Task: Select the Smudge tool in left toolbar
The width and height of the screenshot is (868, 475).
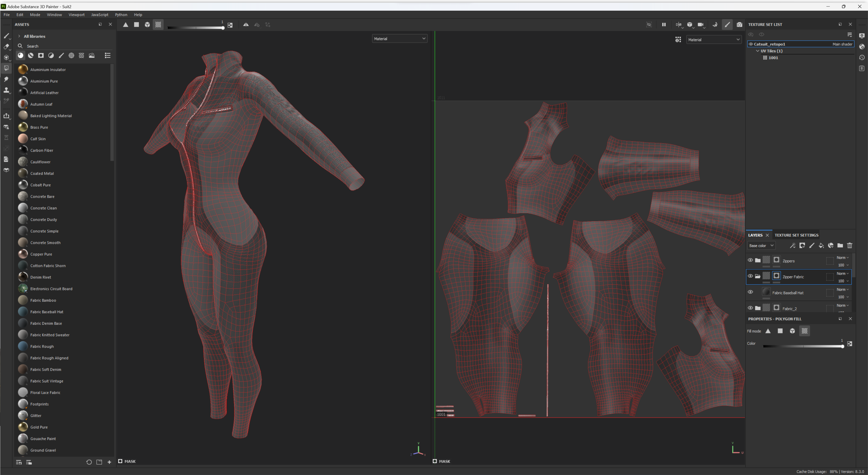Action: click(x=6, y=79)
